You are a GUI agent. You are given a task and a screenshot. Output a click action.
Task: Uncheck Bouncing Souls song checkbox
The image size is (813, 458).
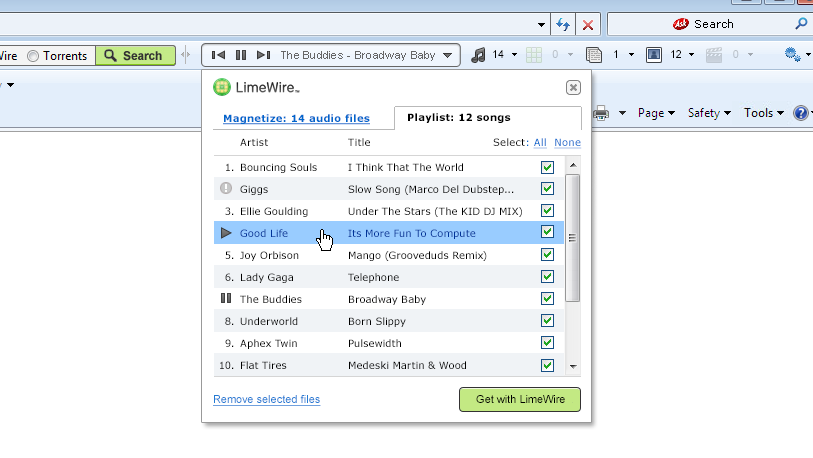547,167
